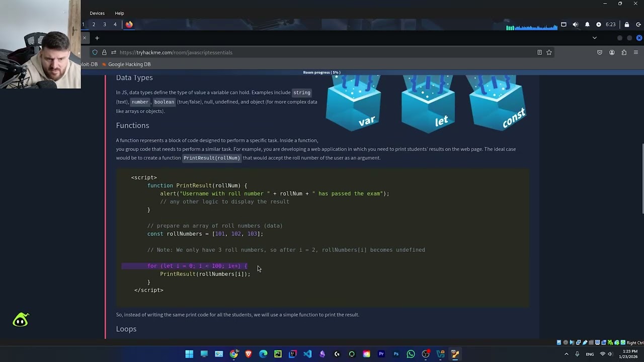Open Premiere Pro from the taskbar

(381, 354)
